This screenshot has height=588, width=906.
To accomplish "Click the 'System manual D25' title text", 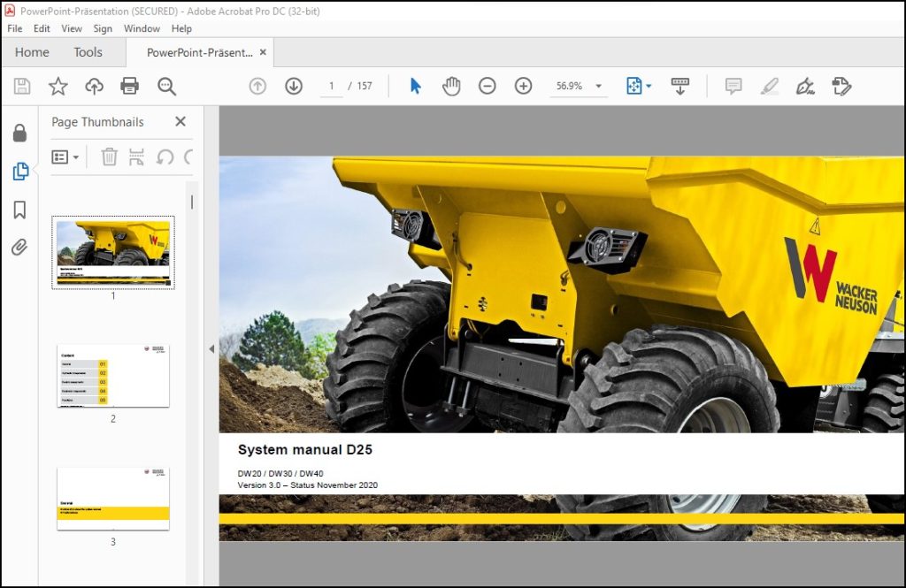I will [305, 449].
